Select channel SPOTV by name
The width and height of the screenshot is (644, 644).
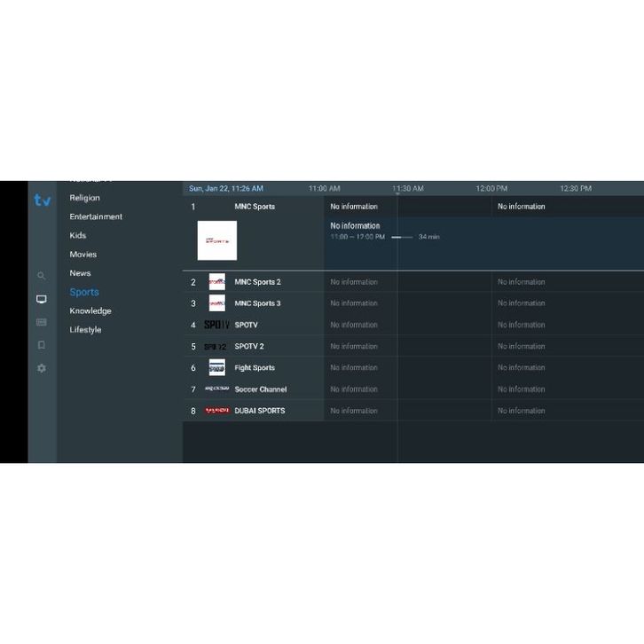246,325
